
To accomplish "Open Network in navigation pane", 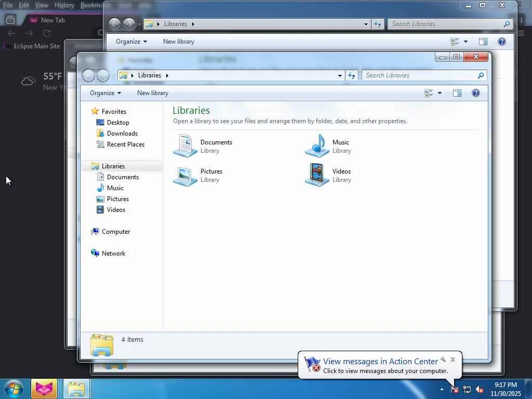I will 113,253.
